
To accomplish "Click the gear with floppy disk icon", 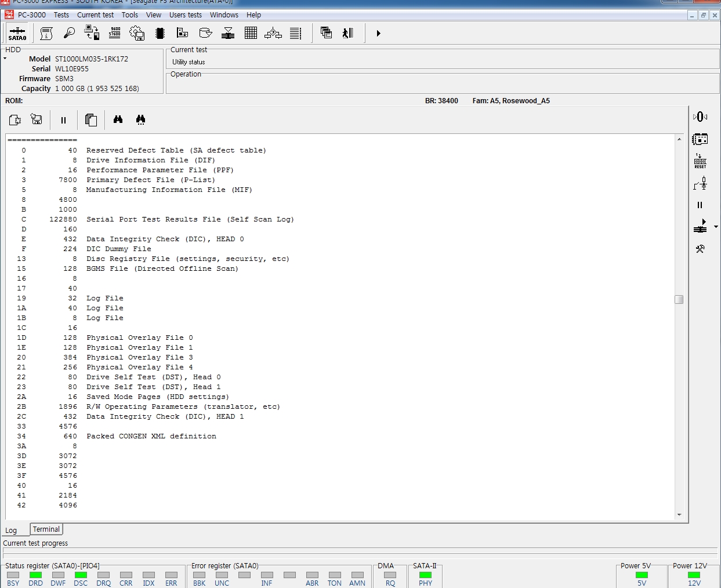I will [137, 34].
